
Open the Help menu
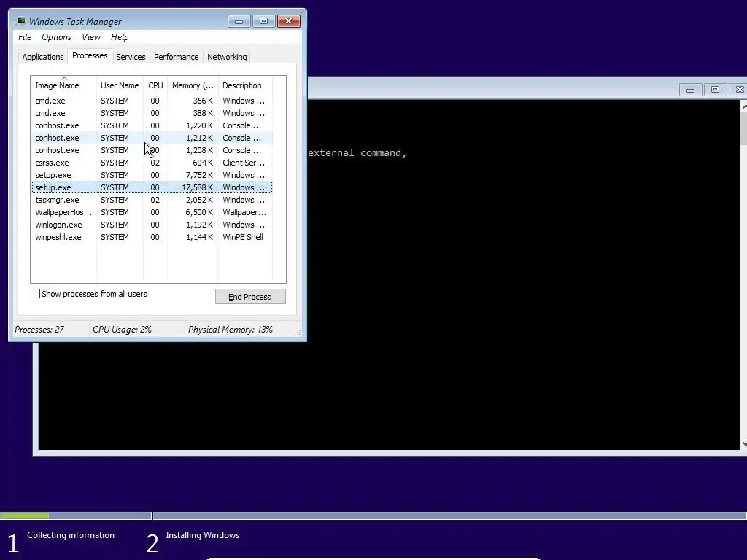120,37
